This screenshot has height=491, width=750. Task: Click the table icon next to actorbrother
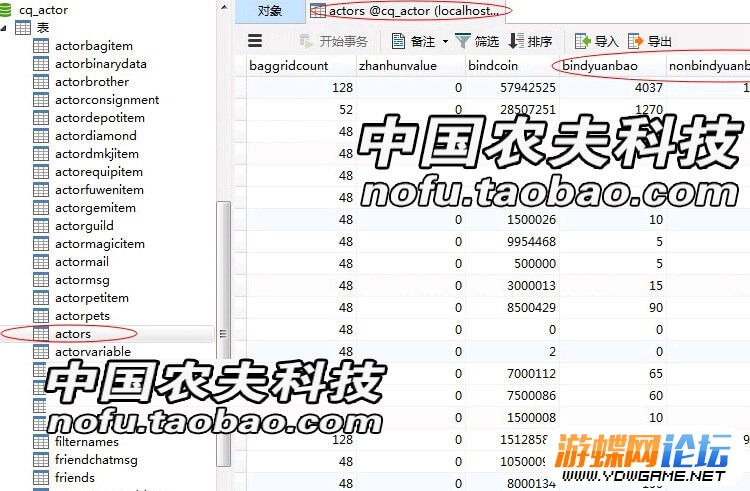pyautogui.click(x=41, y=82)
